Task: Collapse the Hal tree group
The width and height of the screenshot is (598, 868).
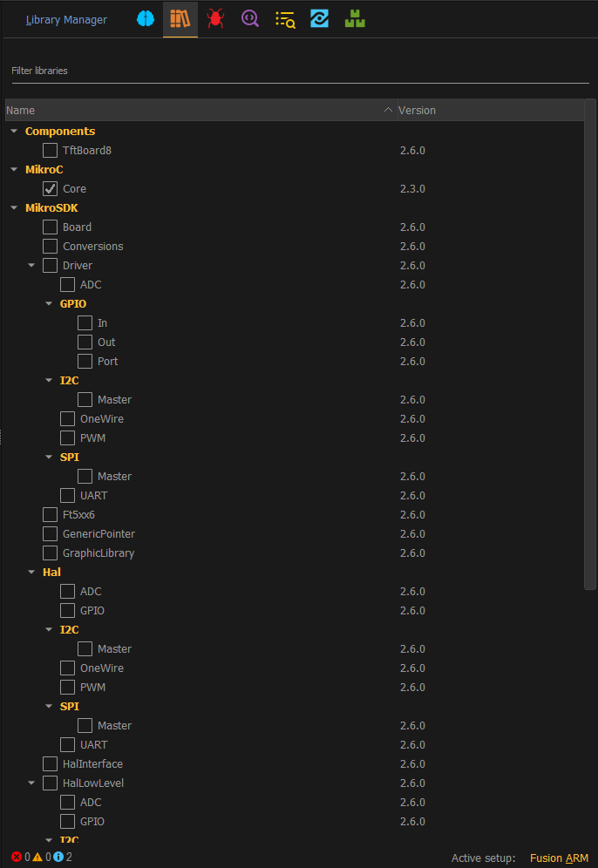Action: coord(31,572)
